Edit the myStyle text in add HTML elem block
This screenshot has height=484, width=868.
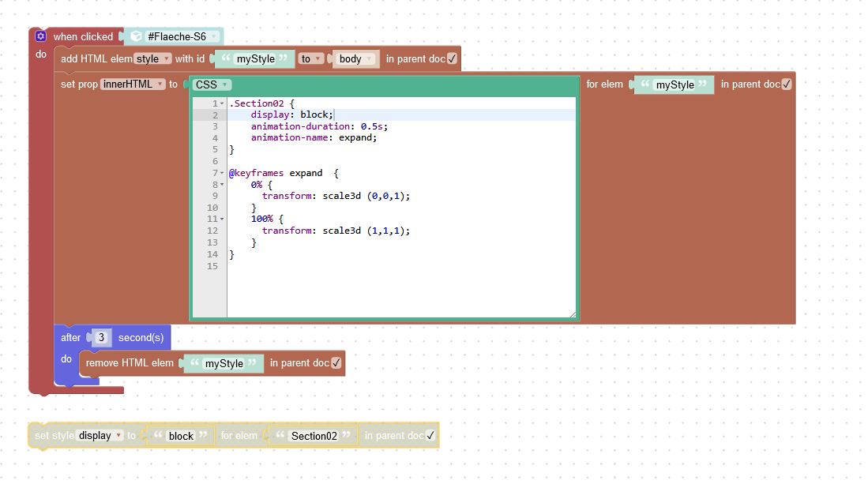pyautogui.click(x=255, y=58)
